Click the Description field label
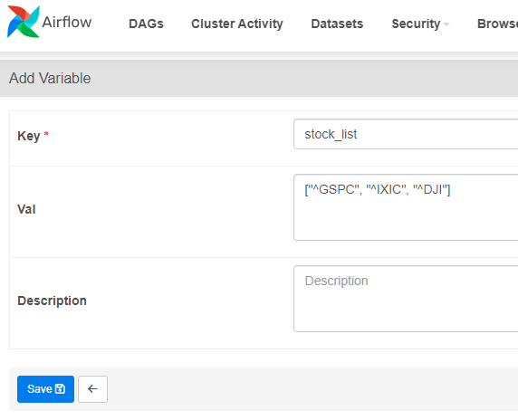Image resolution: width=518 pixels, height=420 pixels. [x=52, y=301]
